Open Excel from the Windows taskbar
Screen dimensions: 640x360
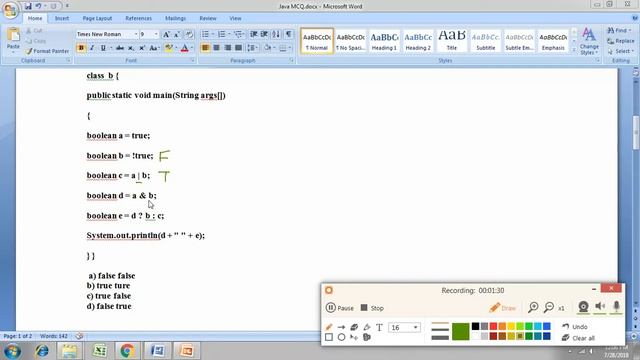(99, 351)
